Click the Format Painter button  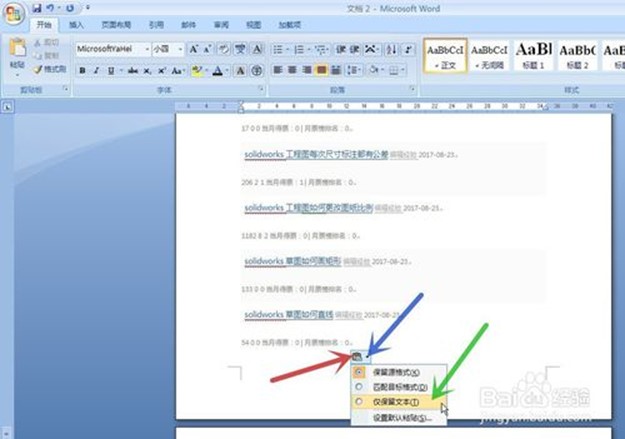50,69
